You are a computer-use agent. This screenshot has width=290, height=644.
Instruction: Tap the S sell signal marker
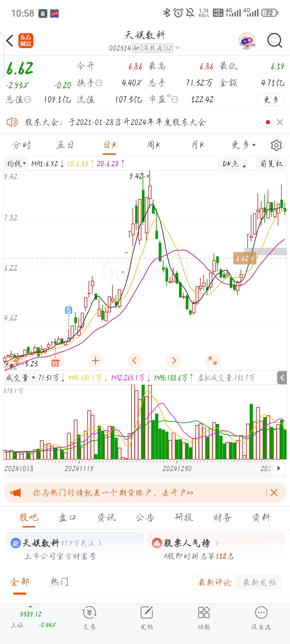pyautogui.click(x=69, y=310)
